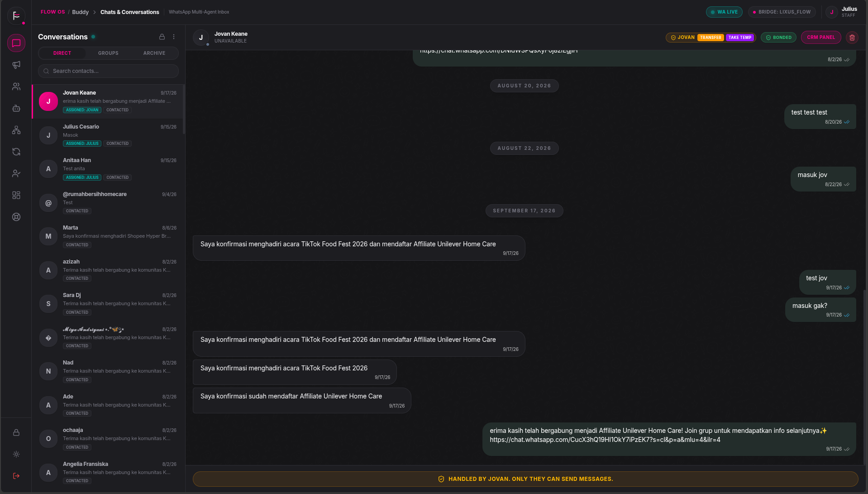Screen dimensions: 868x494
Task: Open the hierarchy network icon in sidebar
Action: click(x=16, y=130)
